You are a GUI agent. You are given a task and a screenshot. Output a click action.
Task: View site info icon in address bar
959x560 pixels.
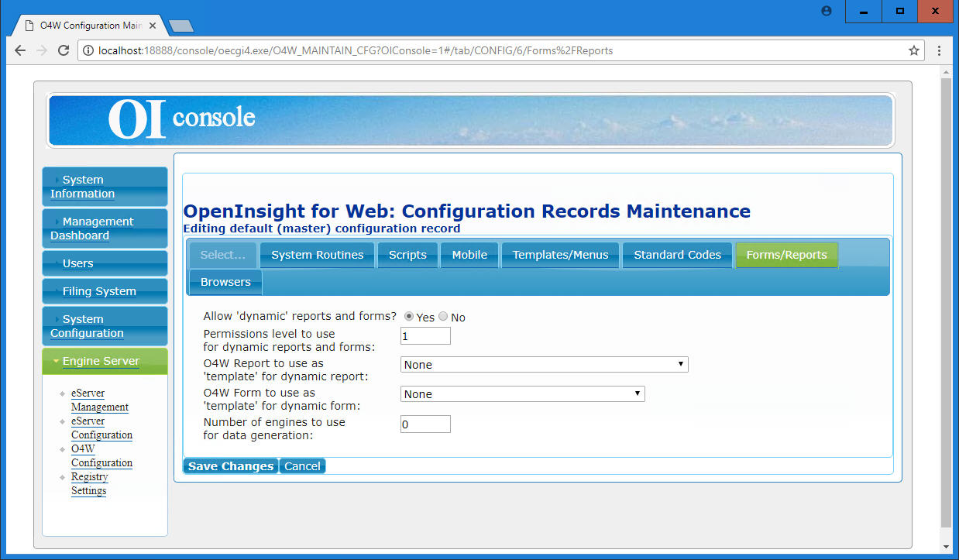click(x=88, y=50)
